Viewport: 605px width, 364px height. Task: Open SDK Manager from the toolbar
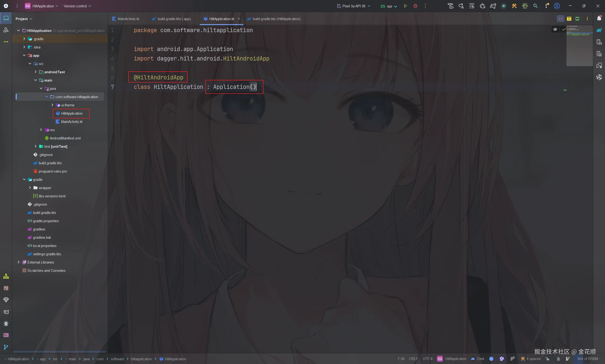514,6
